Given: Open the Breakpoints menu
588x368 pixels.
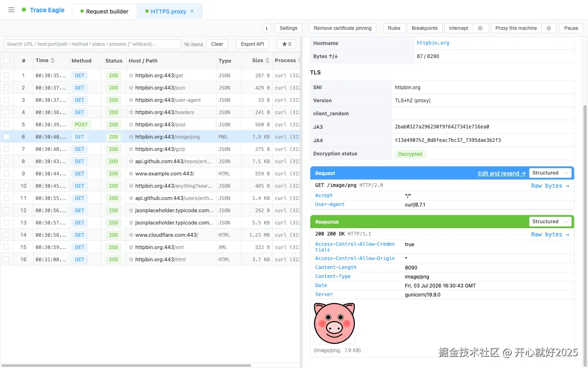Looking at the screenshot, I should click(x=425, y=28).
